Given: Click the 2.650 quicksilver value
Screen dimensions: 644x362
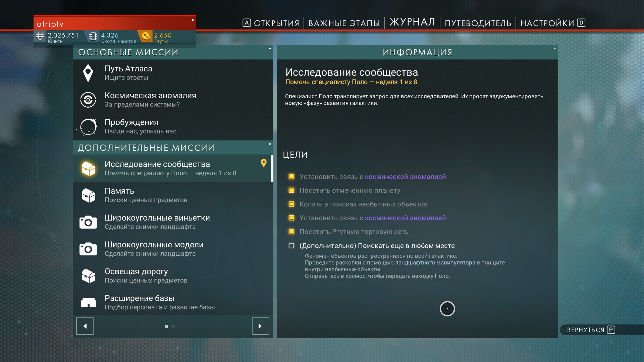Looking at the screenshot, I should pyautogui.click(x=163, y=35).
